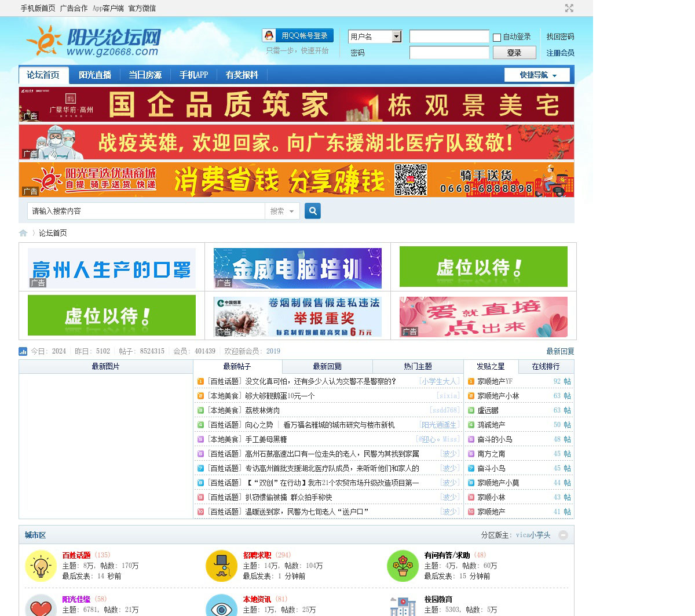Open the 举报重奖 tobacco ad
Image resolution: width=695 pixels, height=616 pixels.
pyautogui.click(x=298, y=316)
